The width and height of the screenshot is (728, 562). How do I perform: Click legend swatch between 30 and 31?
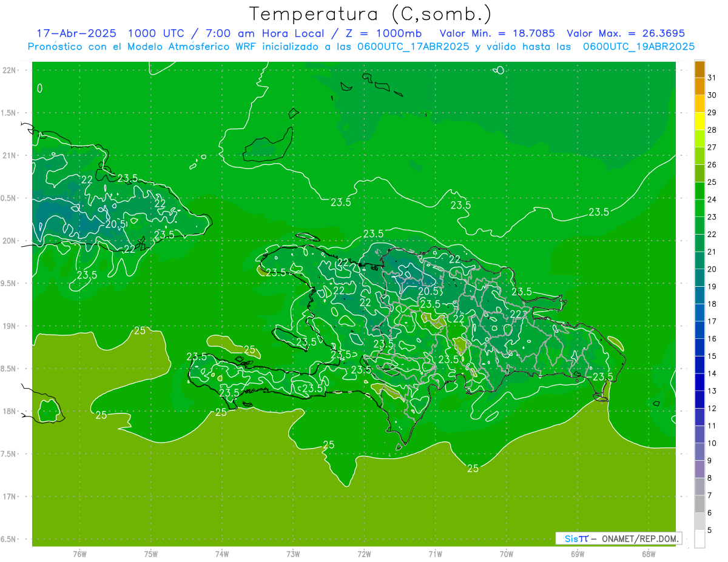(699, 87)
